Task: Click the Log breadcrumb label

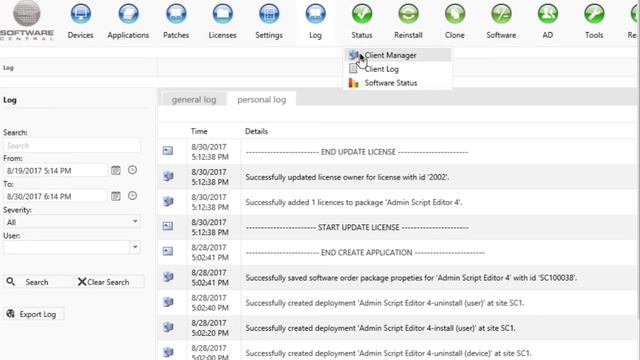Action: pos(9,68)
